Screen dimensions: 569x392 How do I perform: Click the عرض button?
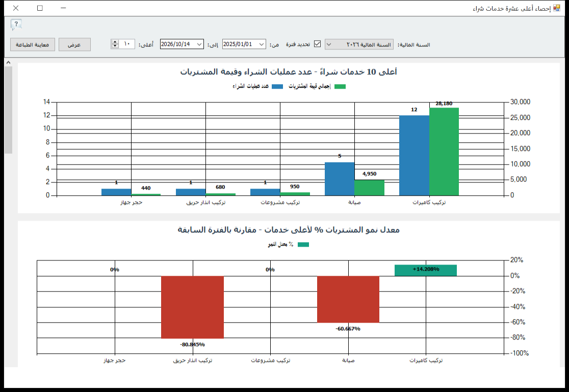point(74,44)
